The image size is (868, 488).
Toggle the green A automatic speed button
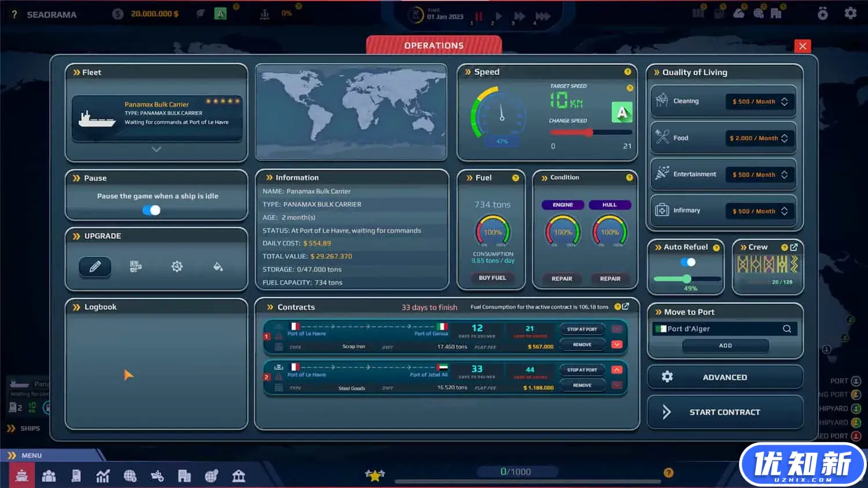621,112
